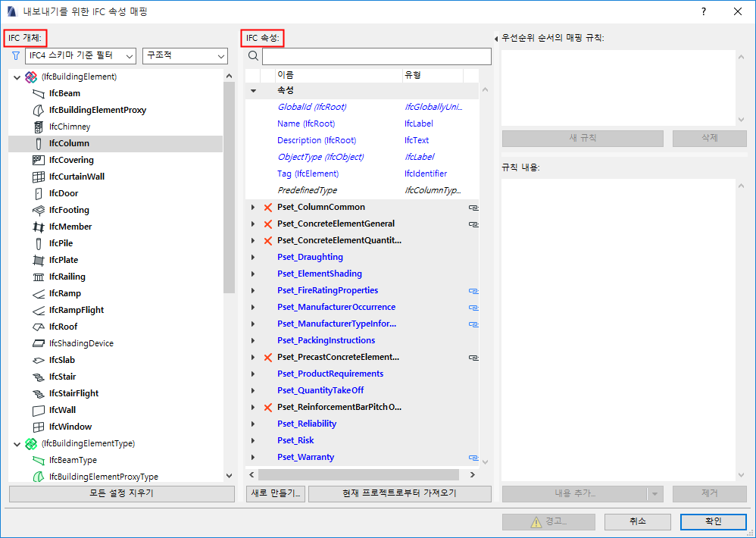756x538 pixels.
Task: Click the 새로 만들기... button
Action: (276, 493)
